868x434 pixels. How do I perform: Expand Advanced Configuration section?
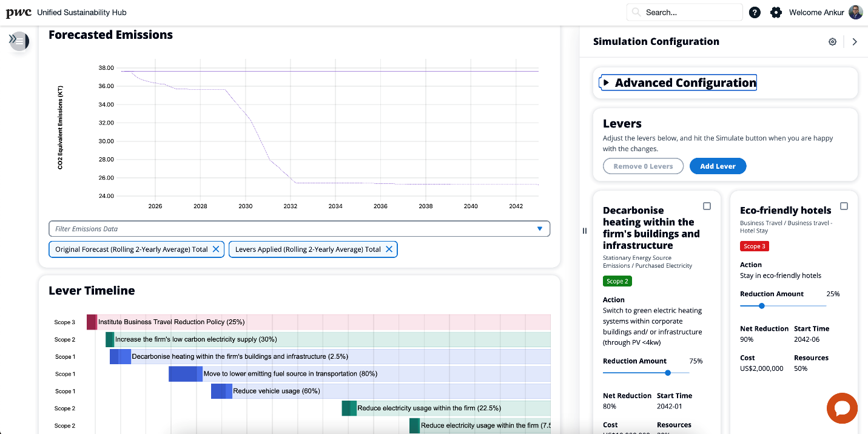coord(678,83)
